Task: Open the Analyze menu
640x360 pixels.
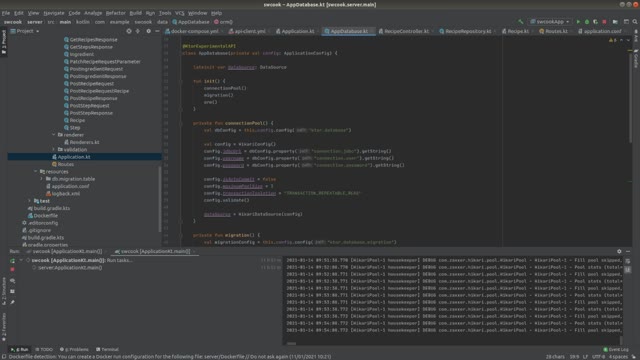Action: click(x=93, y=13)
